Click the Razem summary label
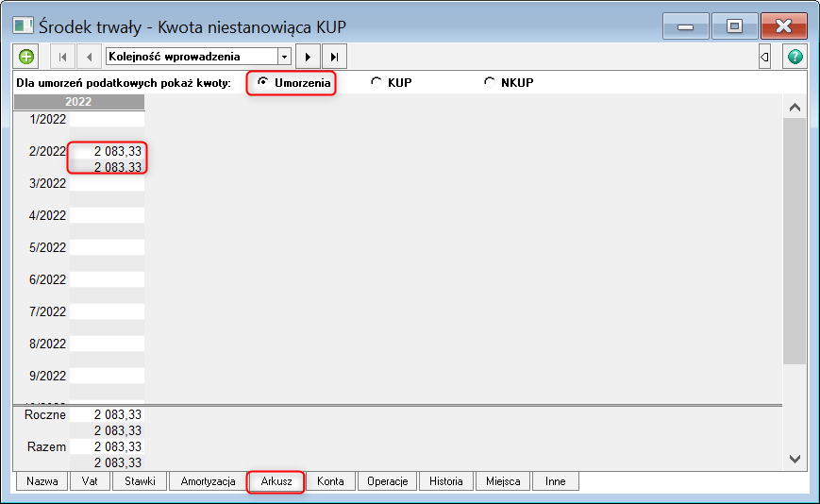The height and width of the screenshot is (504, 820). tap(46, 447)
